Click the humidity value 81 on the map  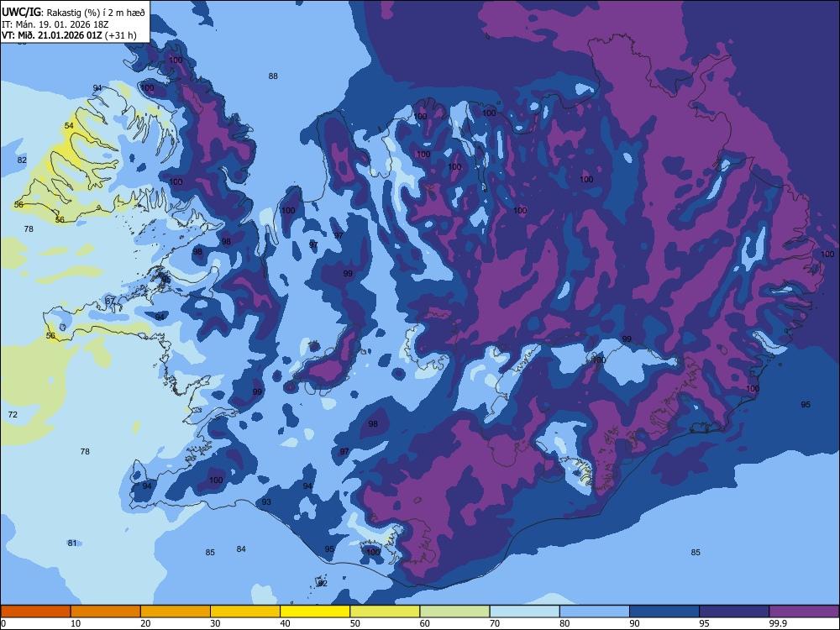tap(72, 543)
